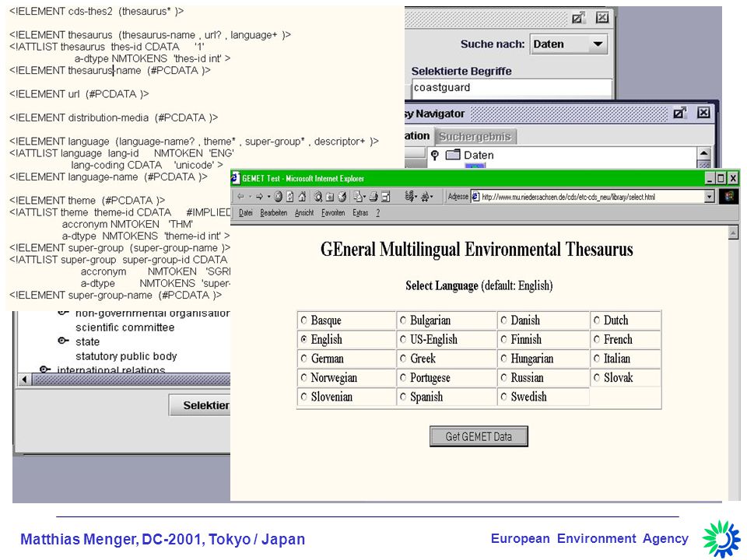Refresh the GEMET Test page
747x560 pixels.
[x=289, y=197]
